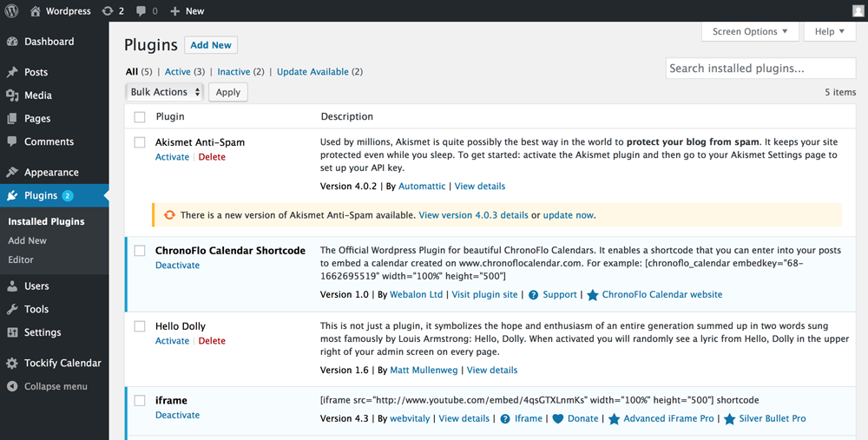This screenshot has height=440, width=868.
Task: Filter plugins by Update Available
Action: pos(312,72)
